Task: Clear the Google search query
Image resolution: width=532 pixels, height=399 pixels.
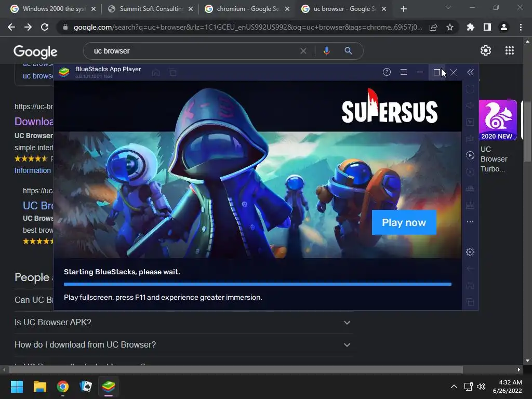Action: 303,51
